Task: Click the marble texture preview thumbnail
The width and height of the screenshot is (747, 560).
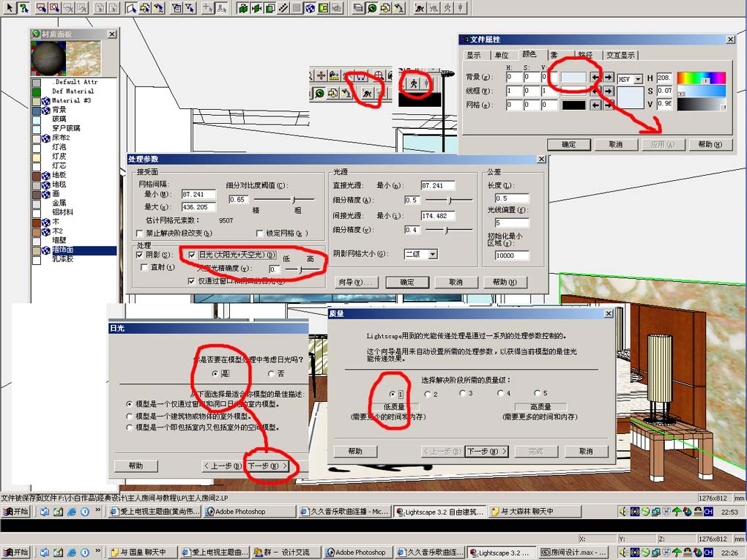Action: (x=83, y=58)
